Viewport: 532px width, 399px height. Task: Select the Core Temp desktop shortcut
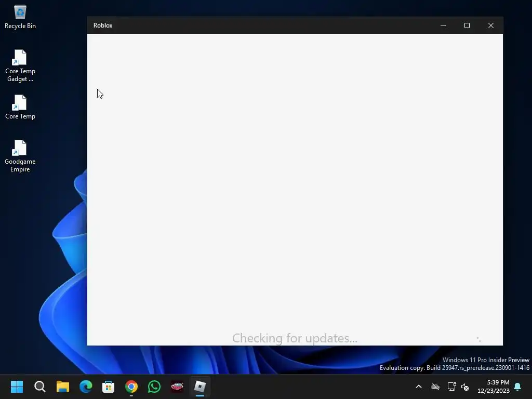pos(20,107)
